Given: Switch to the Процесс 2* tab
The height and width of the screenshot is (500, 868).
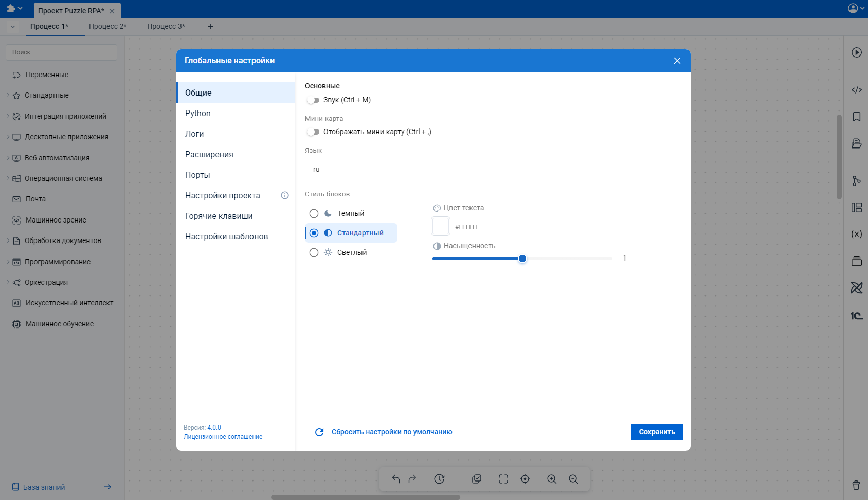Looking at the screenshot, I should [107, 26].
